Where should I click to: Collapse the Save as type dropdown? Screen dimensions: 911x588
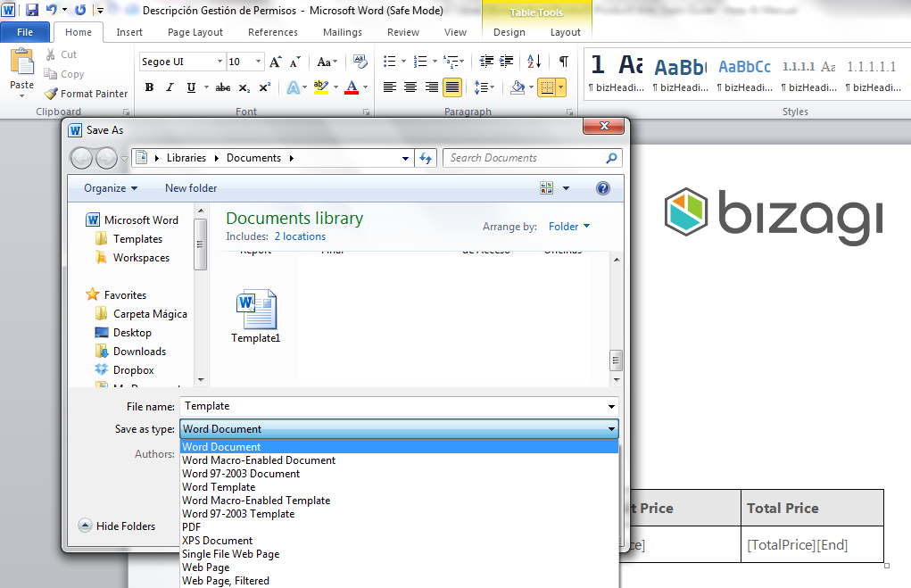611,429
